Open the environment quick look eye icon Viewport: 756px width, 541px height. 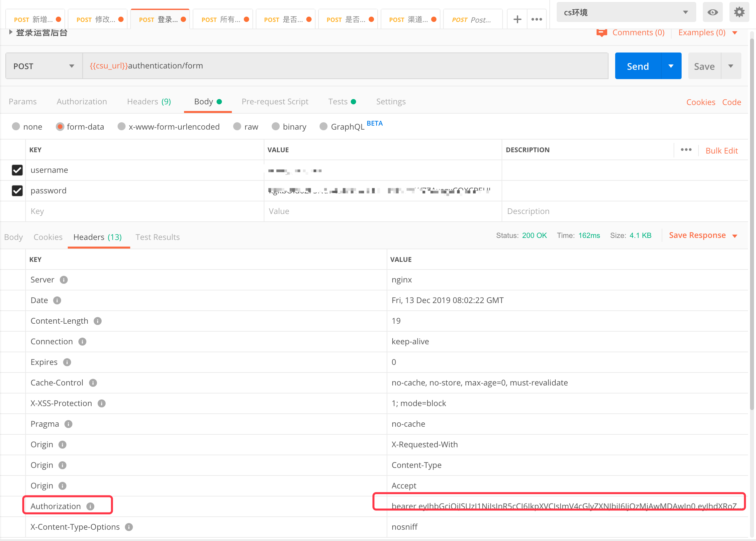coord(712,12)
